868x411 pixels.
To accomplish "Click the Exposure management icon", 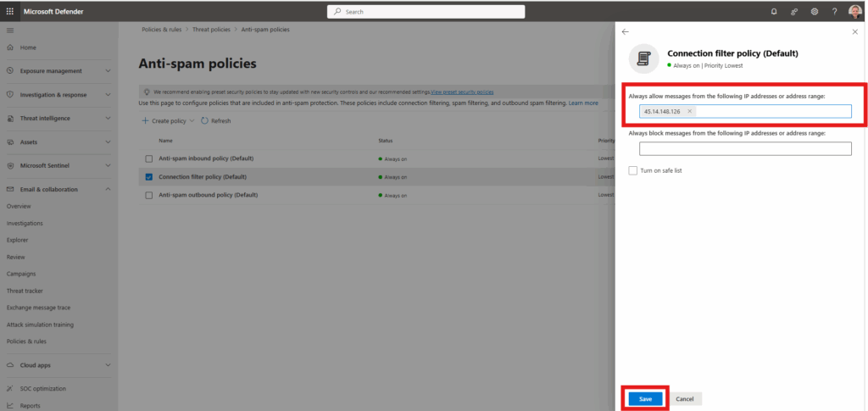I will point(10,71).
